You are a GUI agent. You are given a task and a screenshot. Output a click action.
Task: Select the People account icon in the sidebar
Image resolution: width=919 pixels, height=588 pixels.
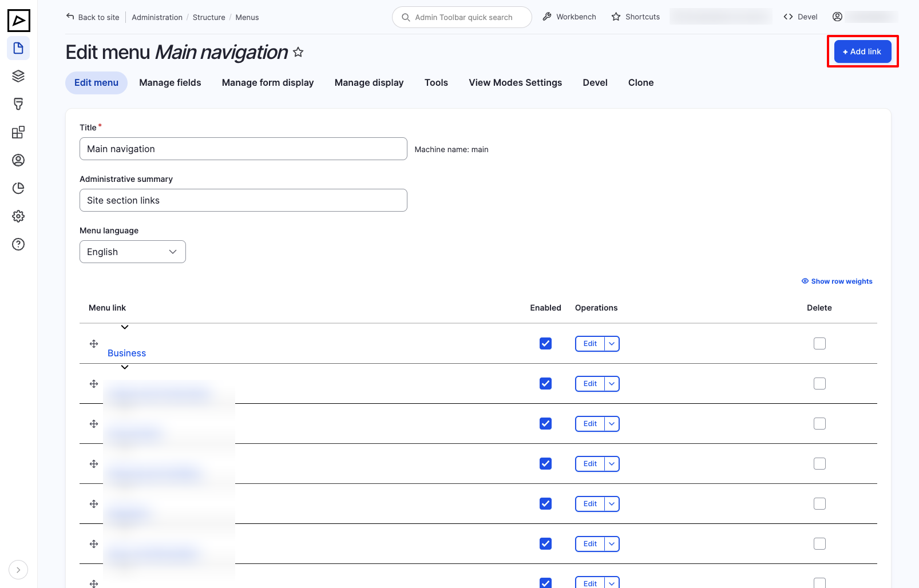point(18,160)
